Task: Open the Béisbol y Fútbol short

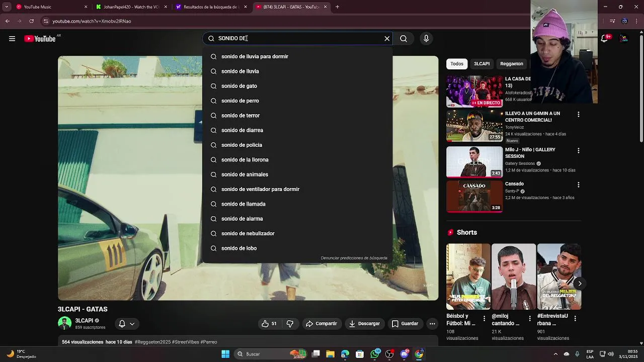Action: [x=468, y=277]
